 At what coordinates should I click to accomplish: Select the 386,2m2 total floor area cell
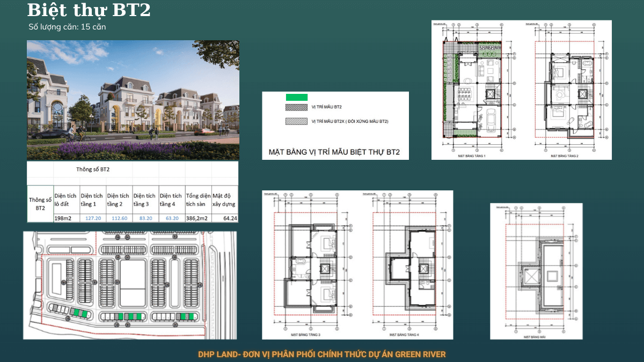pos(198,218)
